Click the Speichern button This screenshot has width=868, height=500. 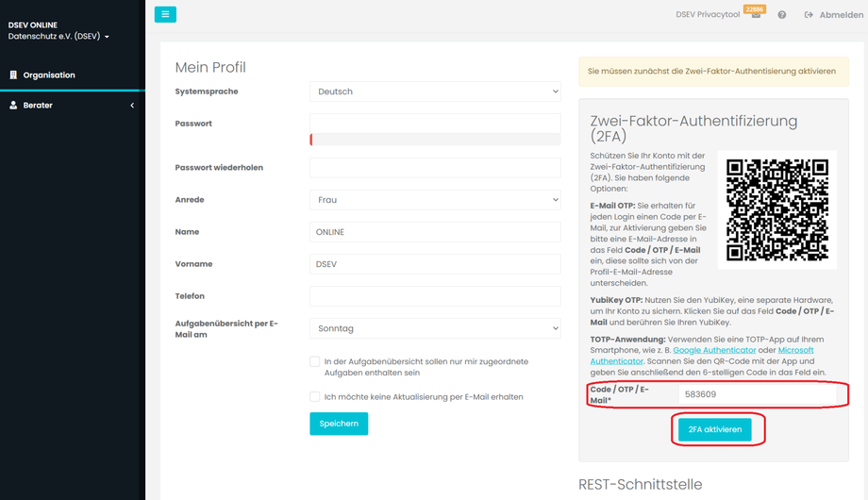coord(339,424)
